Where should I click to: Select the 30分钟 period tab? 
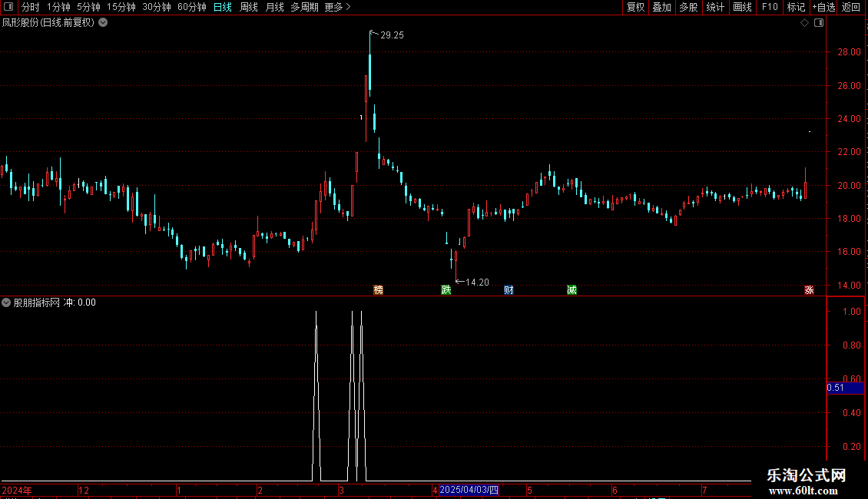pyautogui.click(x=157, y=7)
